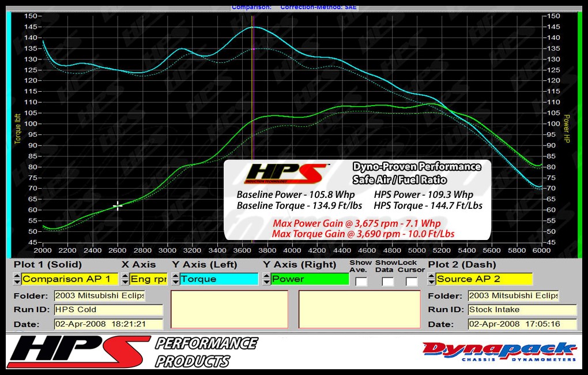588x375 pixels.
Task: Click the Plot 1 Folder field
Action: (99, 296)
